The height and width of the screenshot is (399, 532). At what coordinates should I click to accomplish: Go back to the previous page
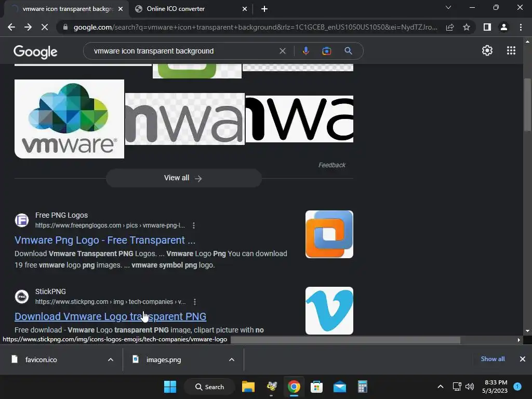pos(11,27)
